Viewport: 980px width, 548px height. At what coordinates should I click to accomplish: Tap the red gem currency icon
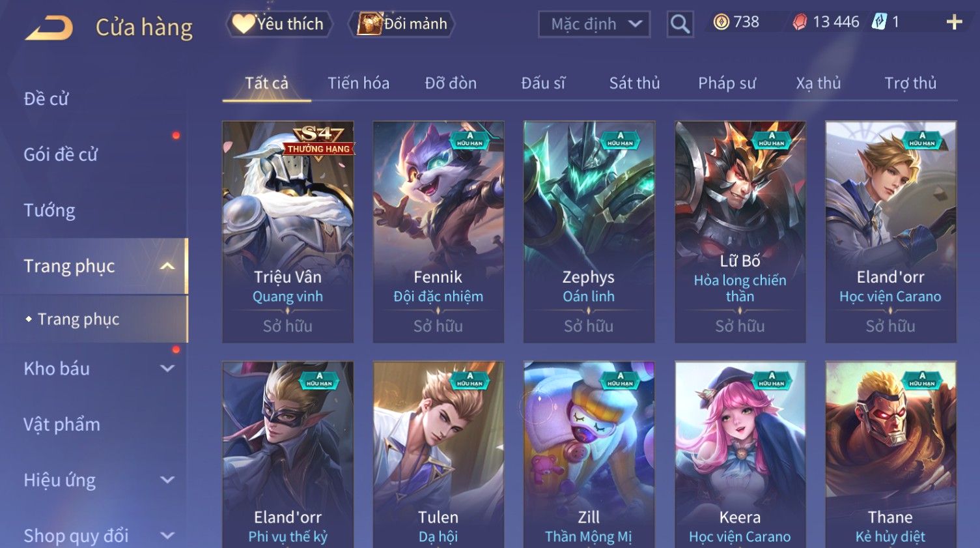pyautogui.click(x=800, y=22)
